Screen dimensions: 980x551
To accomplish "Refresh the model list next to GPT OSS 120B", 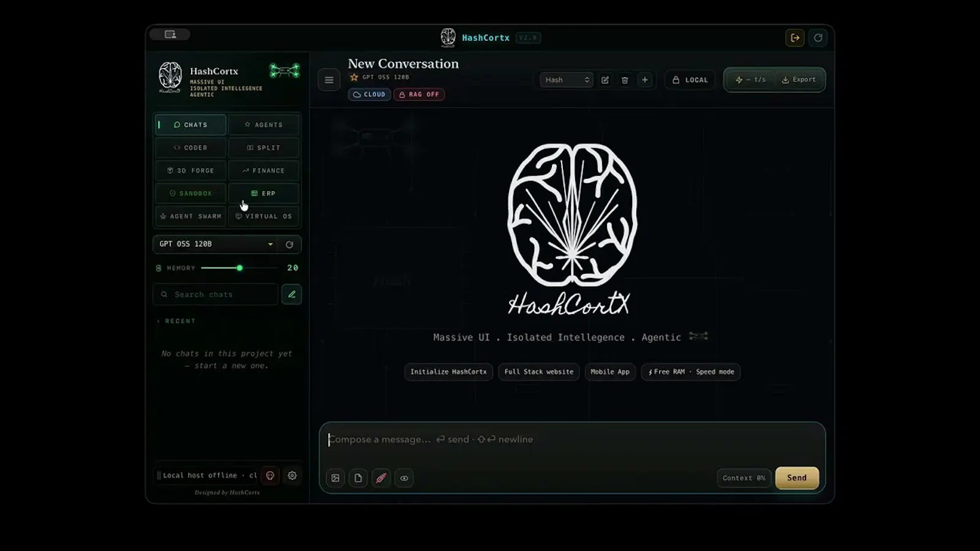I will (x=289, y=244).
